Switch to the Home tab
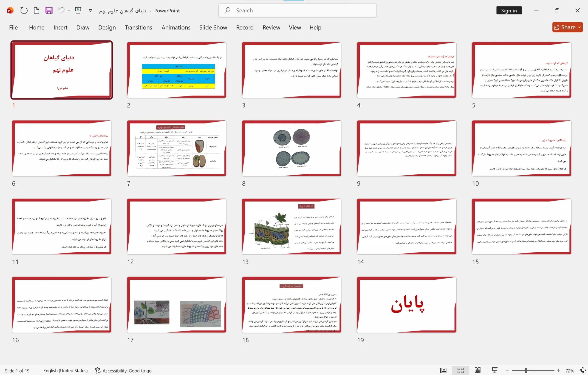This screenshot has height=375, width=588. pyautogui.click(x=37, y=27)
